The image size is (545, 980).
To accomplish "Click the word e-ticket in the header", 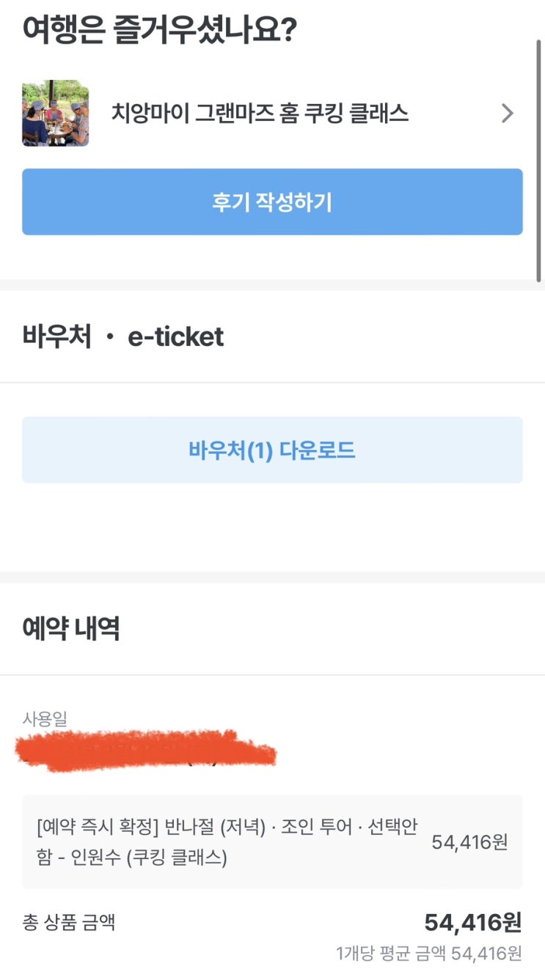I will [176, 337].
